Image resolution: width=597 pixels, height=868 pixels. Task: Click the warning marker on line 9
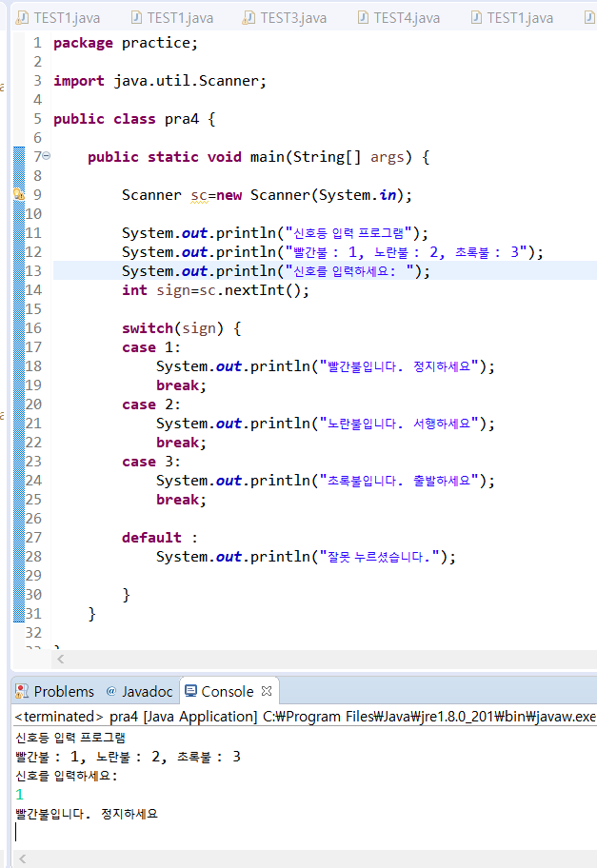tap(19, 194)
